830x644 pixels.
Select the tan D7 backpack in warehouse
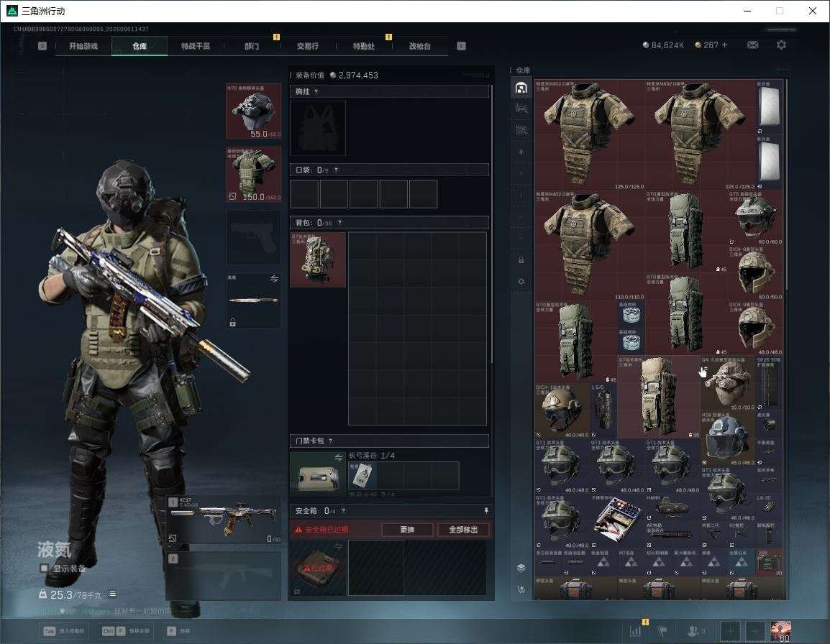[659, 397]
